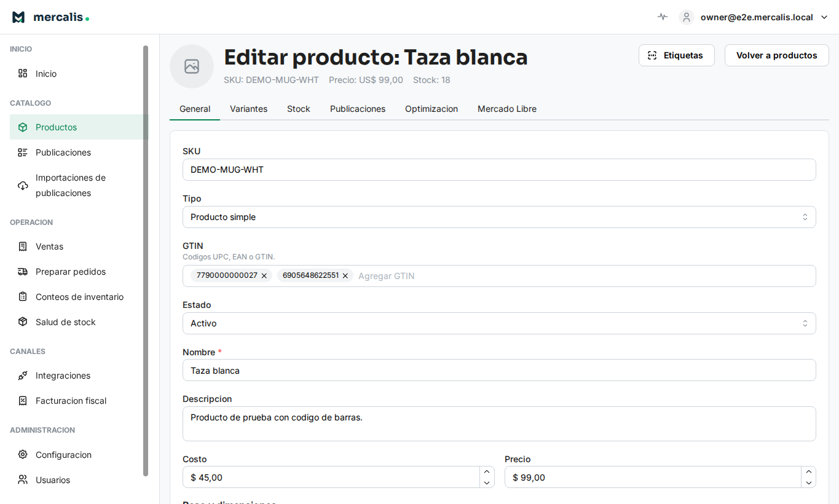This screenshot has height=504, width=839.
Task: Go to Inicio in the sidebar
Action: [79, 74]
